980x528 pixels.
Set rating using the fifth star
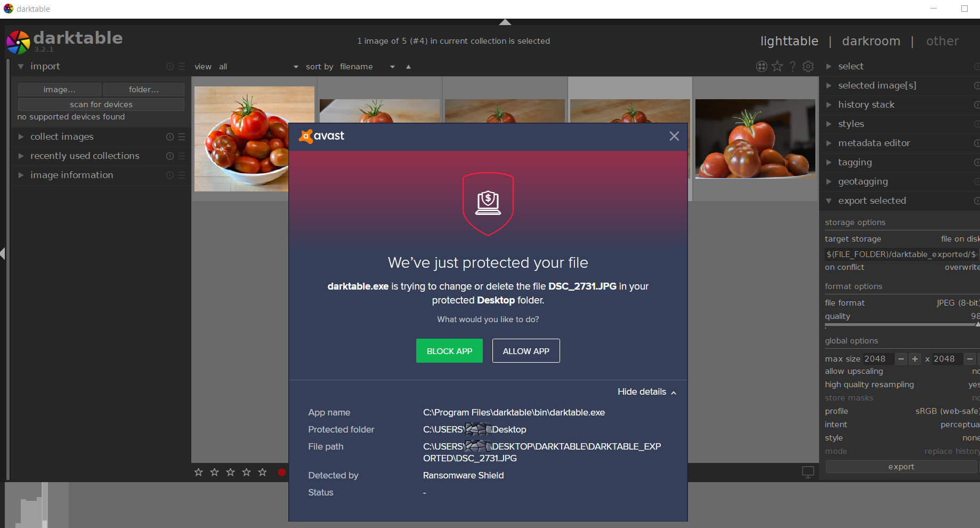[263, 472]
